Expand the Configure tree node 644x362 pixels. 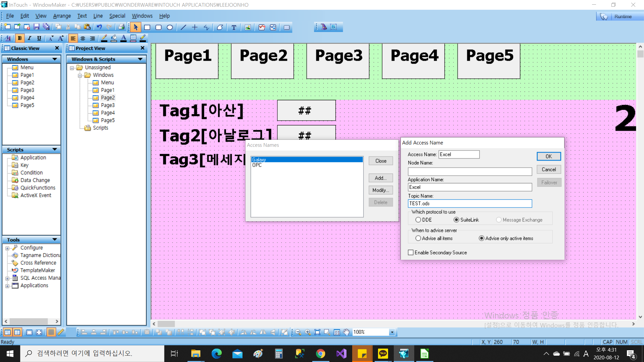point(7,248)
